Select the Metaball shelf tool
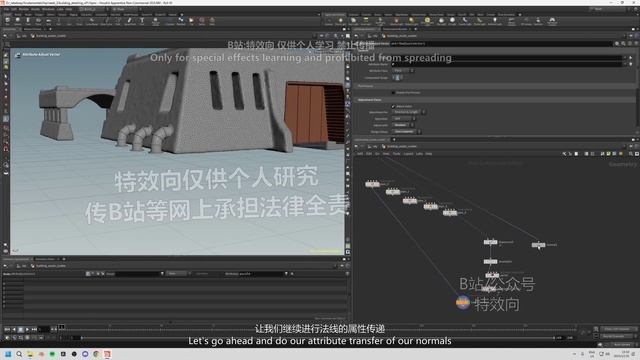Viewport: 640px width, 360px height. 181,21
